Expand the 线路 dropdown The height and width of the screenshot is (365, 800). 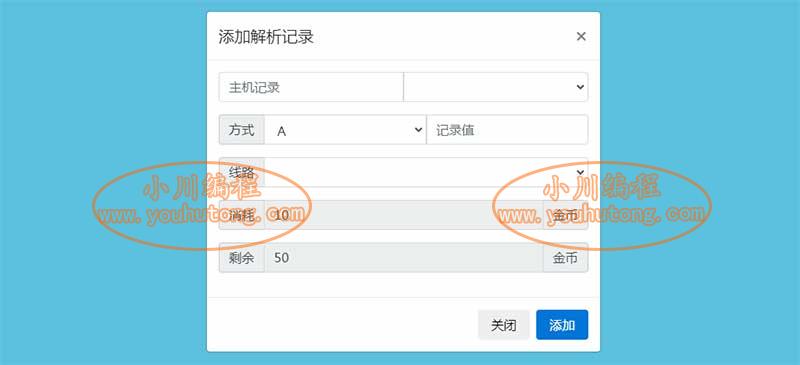427,173
